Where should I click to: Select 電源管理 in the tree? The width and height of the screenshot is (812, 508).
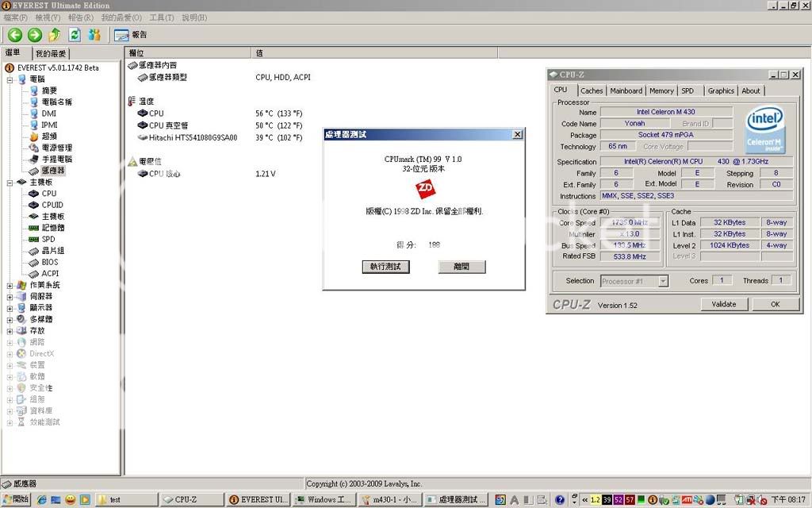[x=56, y=148]
